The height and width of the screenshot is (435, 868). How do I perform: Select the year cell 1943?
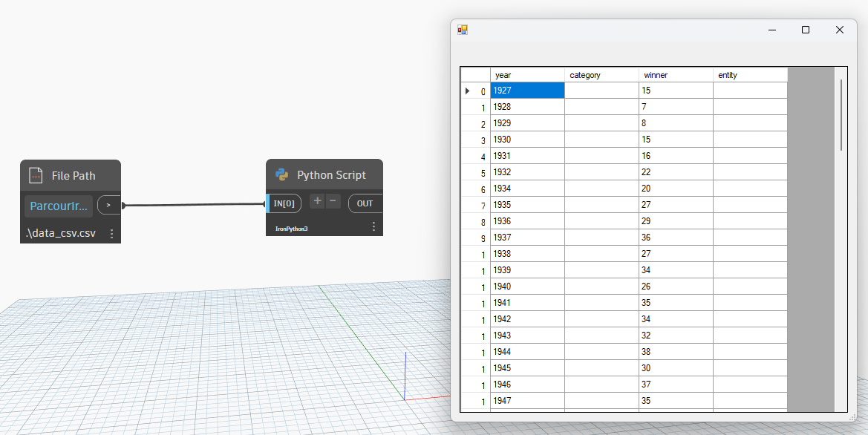point(527,336)
